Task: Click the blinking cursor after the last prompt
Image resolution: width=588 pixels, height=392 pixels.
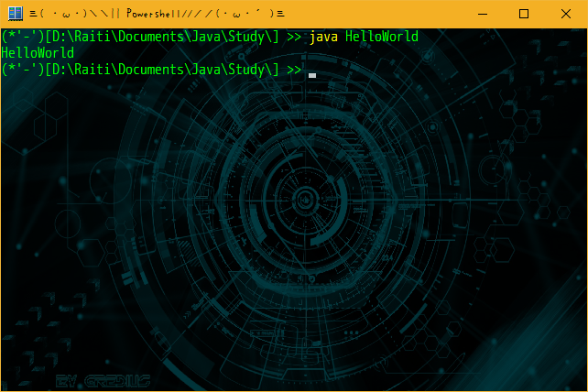Action: [x=312, y=75]
